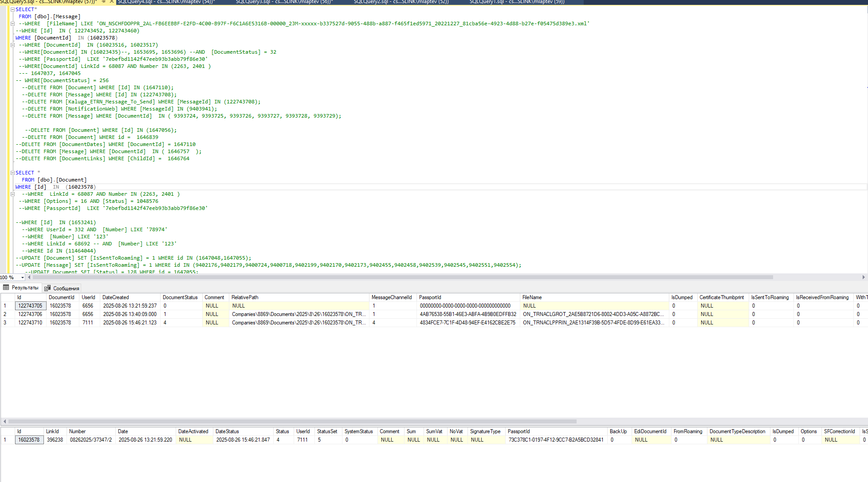Image resolution: width=868 pixels, height=482 pixels.
Task: Click the messages icon beside Сообщения
Action: click(x=48, y=288)
